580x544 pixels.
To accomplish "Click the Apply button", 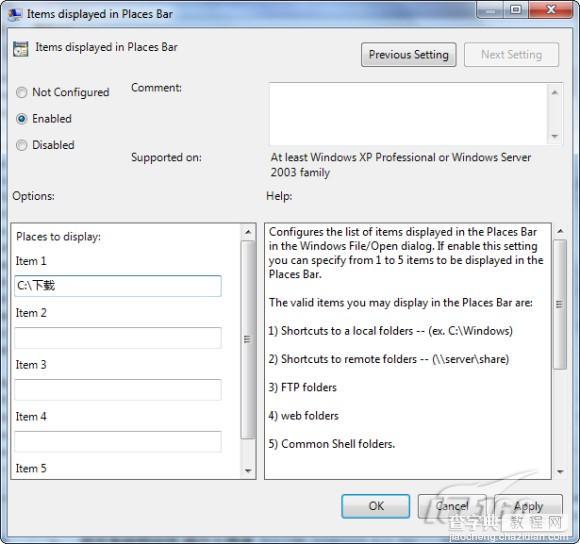I will tap(528, 506).
